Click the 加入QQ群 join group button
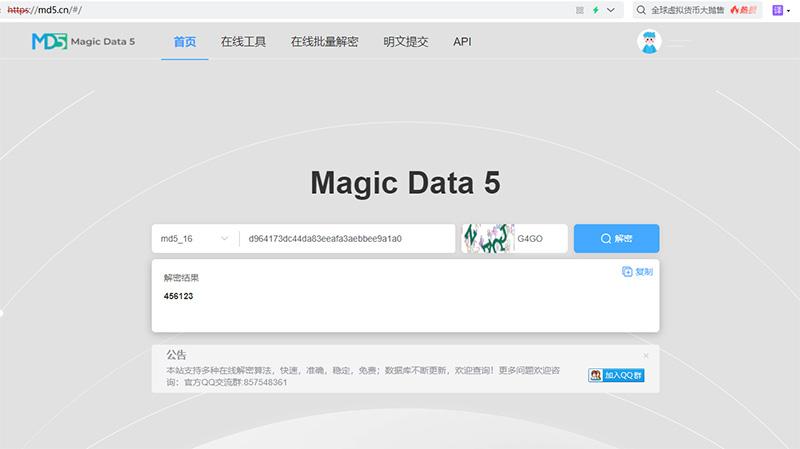This screenshot has width=800, height=449. coord(615,375)
